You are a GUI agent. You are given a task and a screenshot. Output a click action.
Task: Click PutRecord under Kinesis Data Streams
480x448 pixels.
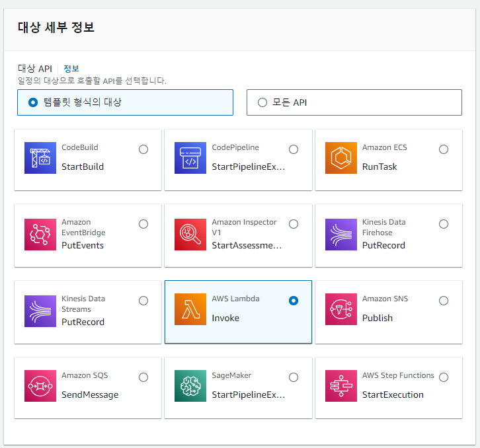[x=83, y=322]
